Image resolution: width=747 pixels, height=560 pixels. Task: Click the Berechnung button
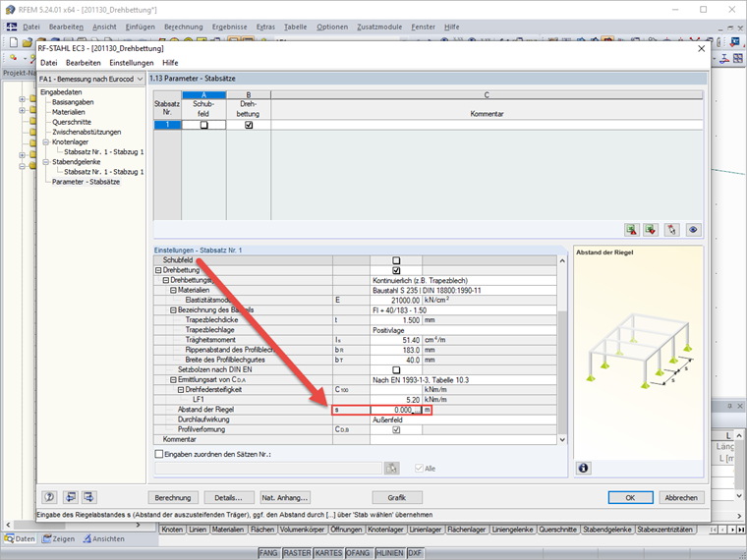click(x=173, y=498)
